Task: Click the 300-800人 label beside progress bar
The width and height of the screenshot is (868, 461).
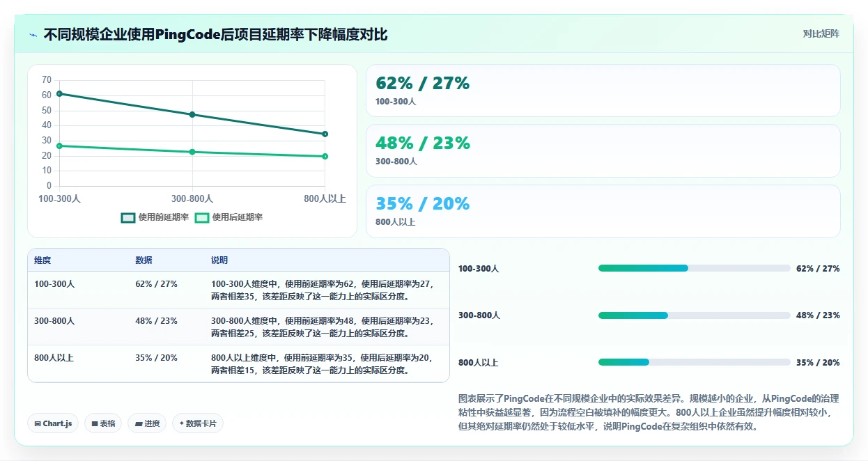Action: [479, 315]
